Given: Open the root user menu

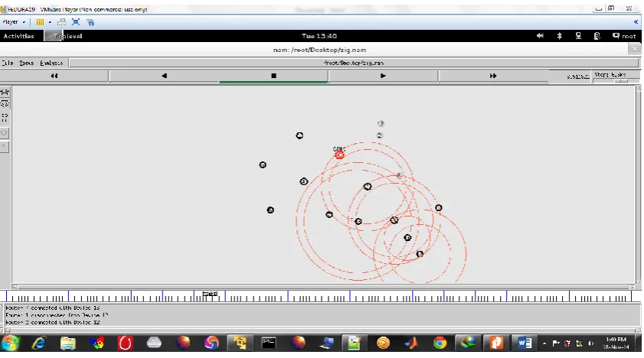Looking at the screenshot, I should (624, 36).
